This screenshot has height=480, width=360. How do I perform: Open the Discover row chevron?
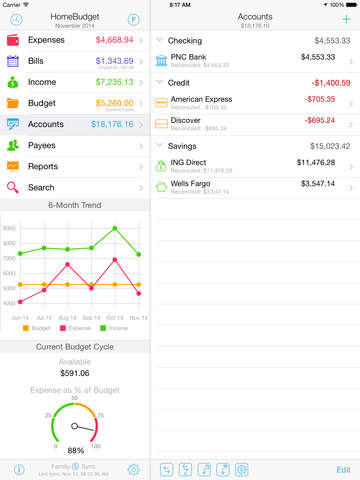pyautogui.click(x=351, y=125)
